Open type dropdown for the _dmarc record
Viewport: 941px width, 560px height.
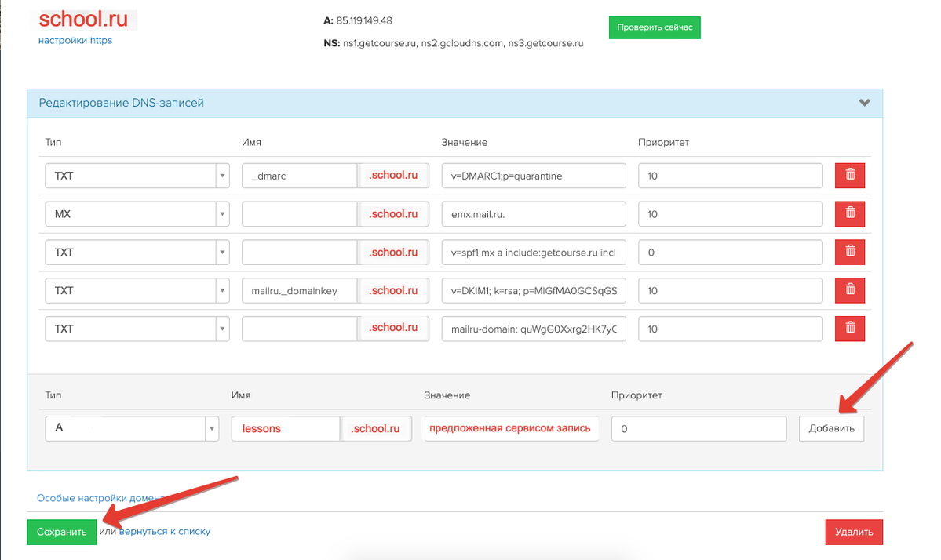pos(137,176)
